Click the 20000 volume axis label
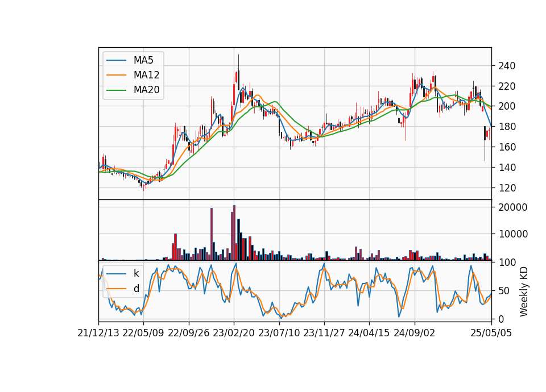Viewport: 546px width, 392px height. coord(513,207)
